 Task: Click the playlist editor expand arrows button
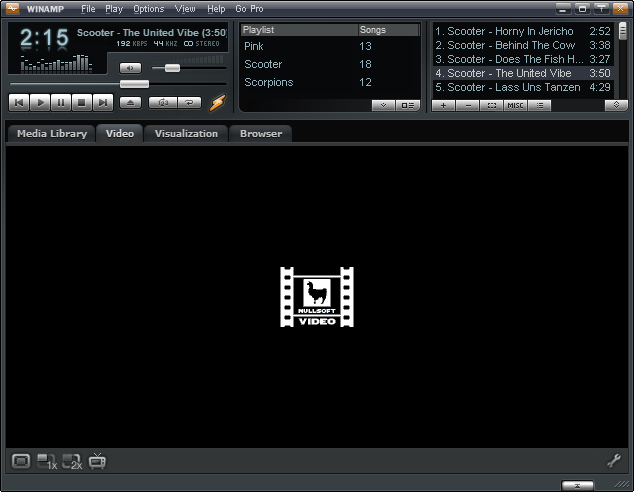(x=616, y=105)
